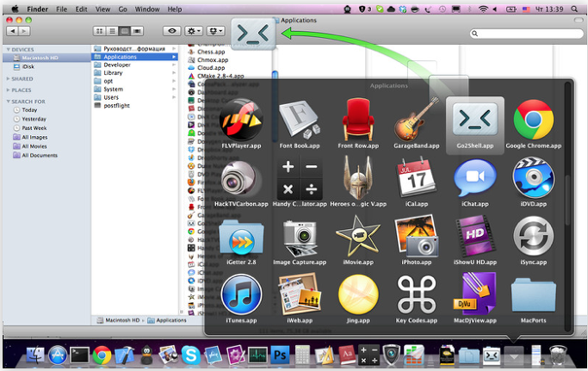Click the Finder search field
This screenshot has height=371, width=588.
click(527, 34)
